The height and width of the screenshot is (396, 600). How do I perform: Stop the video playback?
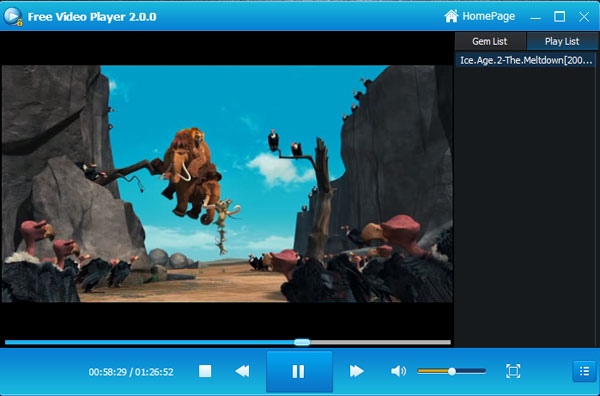point(205,371)
